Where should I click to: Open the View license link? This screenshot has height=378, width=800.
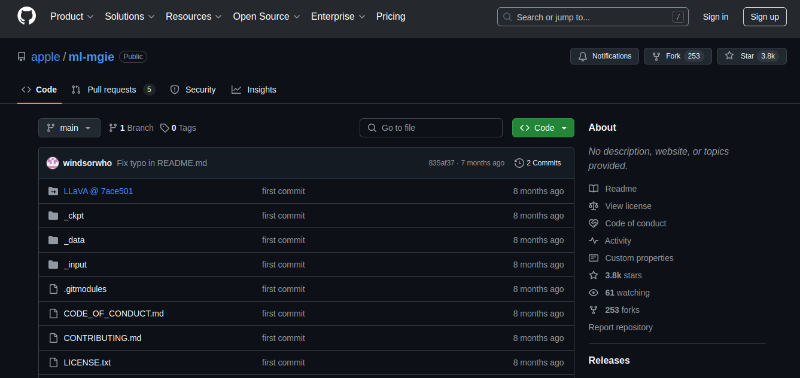click(x=628, y=206)
